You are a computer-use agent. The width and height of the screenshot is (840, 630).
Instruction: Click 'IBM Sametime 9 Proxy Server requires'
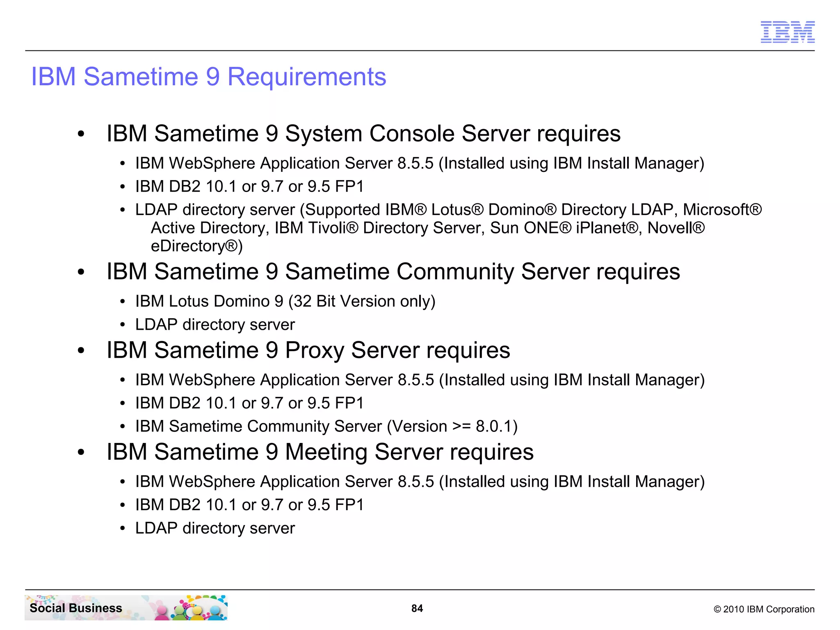308,350
